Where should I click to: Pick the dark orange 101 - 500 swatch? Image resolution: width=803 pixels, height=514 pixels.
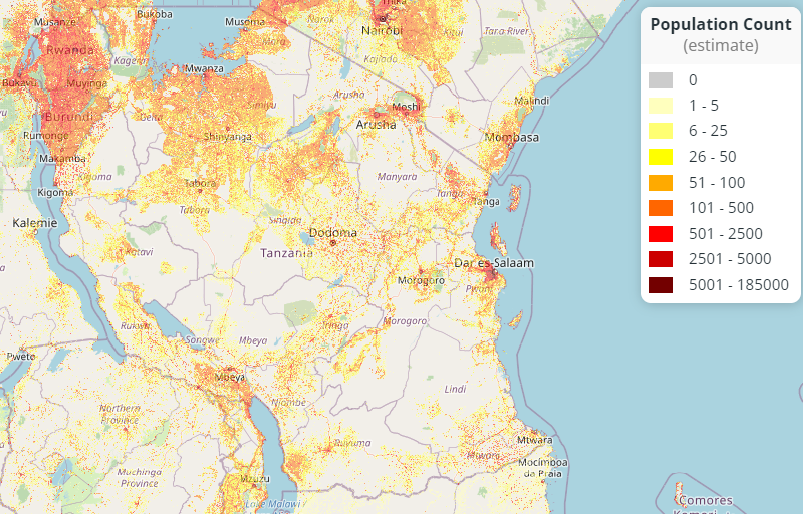click(661, 208)
